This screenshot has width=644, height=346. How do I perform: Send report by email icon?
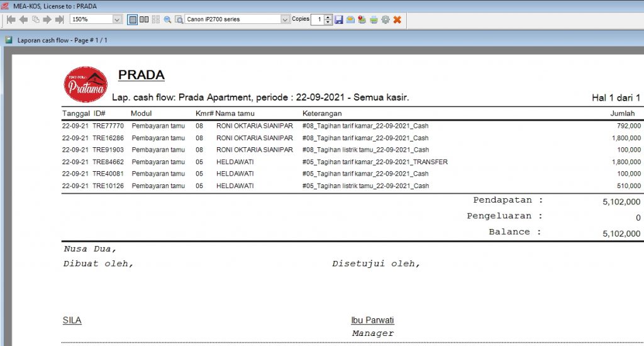click(x=350, y=20)
